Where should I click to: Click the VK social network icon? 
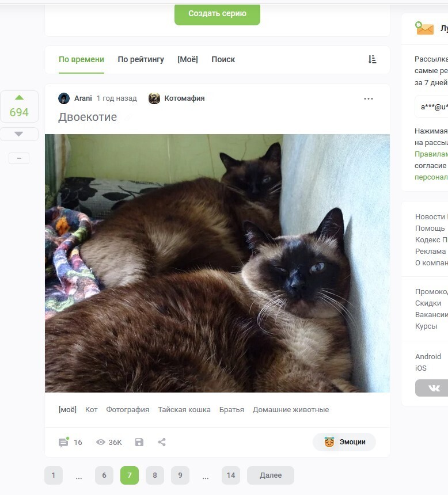(434, 388)
